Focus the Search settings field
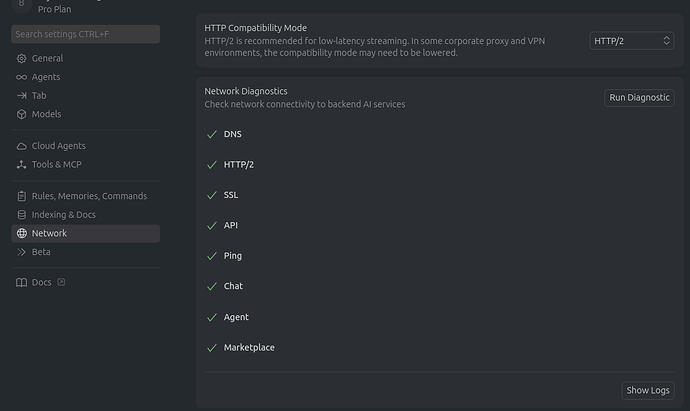The width and height of the screenshot is (690, 411). 85,35
